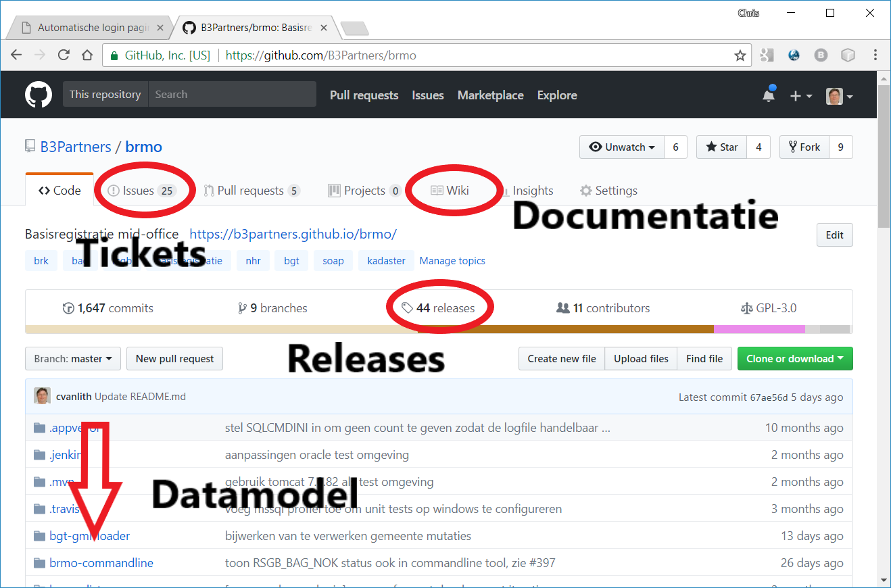Open Marketplace in top navigation
The width and height of the screenshot is (891, 588).
tap(491, 95)
